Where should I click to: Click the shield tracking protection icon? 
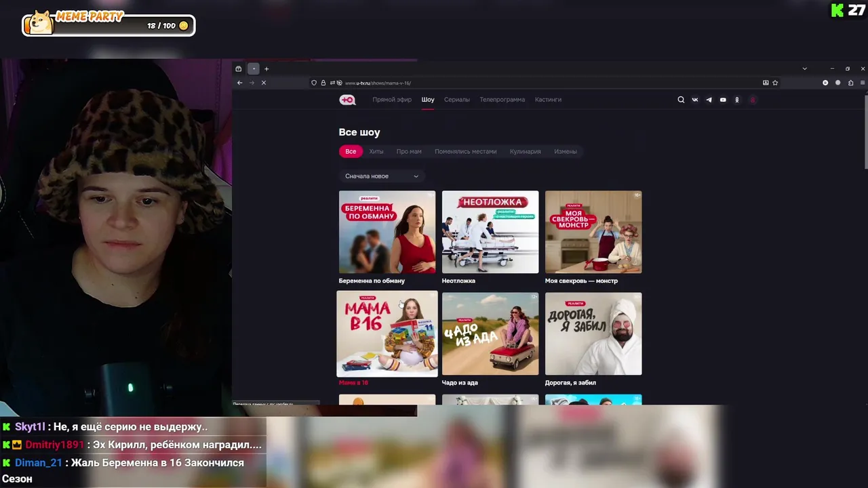(x=314, y=83)
